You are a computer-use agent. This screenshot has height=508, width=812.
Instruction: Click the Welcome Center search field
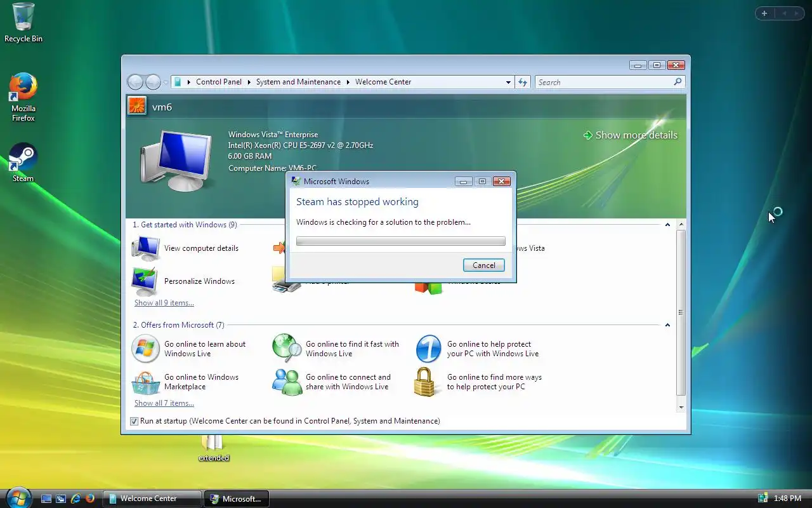(604, 82)
